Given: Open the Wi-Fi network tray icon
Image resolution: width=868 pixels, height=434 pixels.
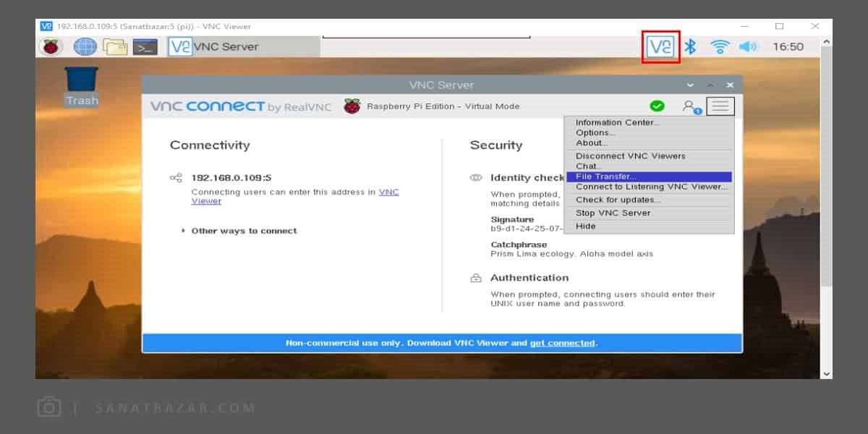Looking at the screenshot, I should (720, 47).
